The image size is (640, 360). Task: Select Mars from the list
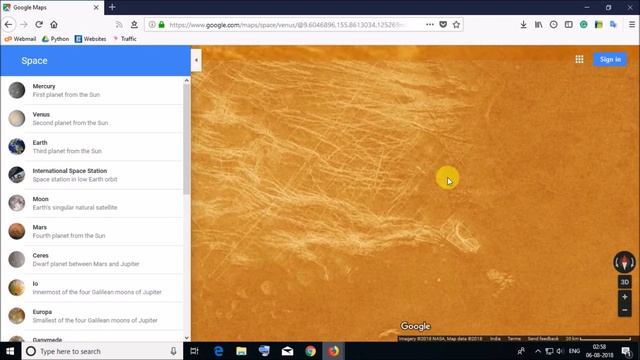(92, 231)
